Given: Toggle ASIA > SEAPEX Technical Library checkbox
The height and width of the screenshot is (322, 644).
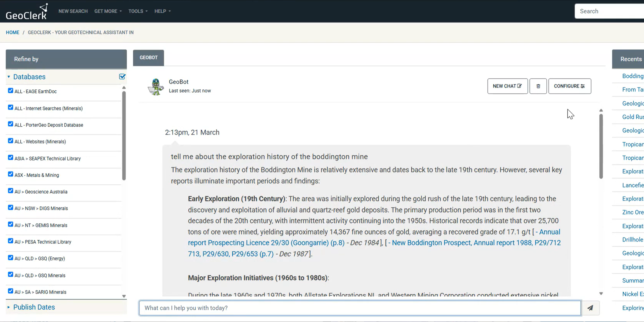Looking at the screenshot, I should pos(10,158).
